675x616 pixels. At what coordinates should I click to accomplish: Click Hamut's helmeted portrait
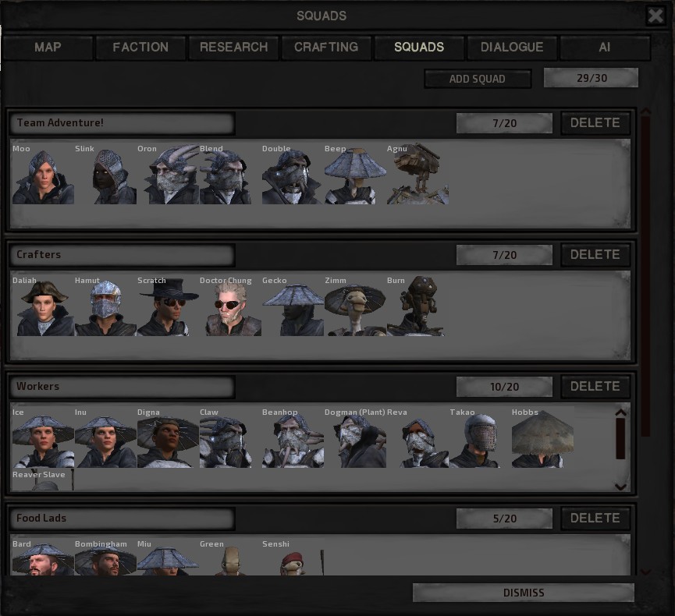105,306
